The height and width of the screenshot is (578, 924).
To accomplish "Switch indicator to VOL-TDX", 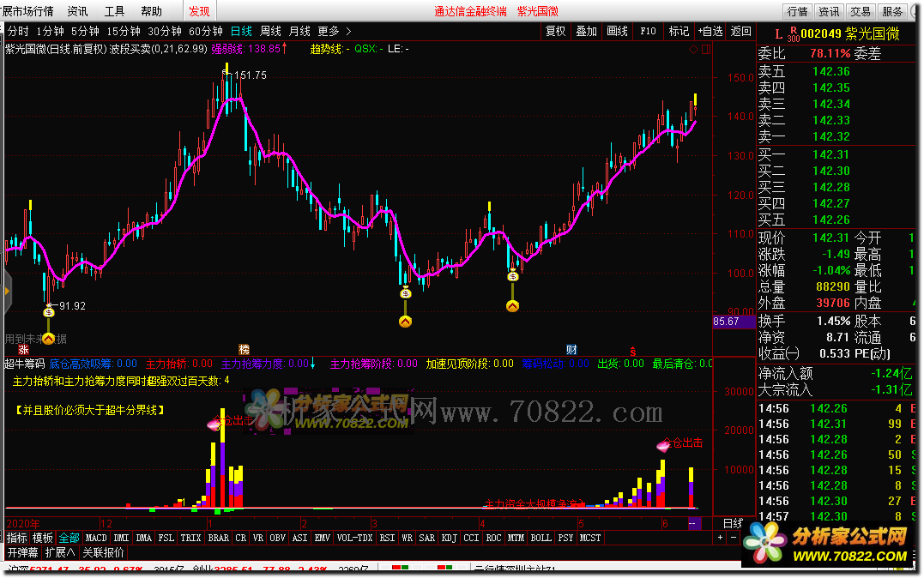I will 354,538.
